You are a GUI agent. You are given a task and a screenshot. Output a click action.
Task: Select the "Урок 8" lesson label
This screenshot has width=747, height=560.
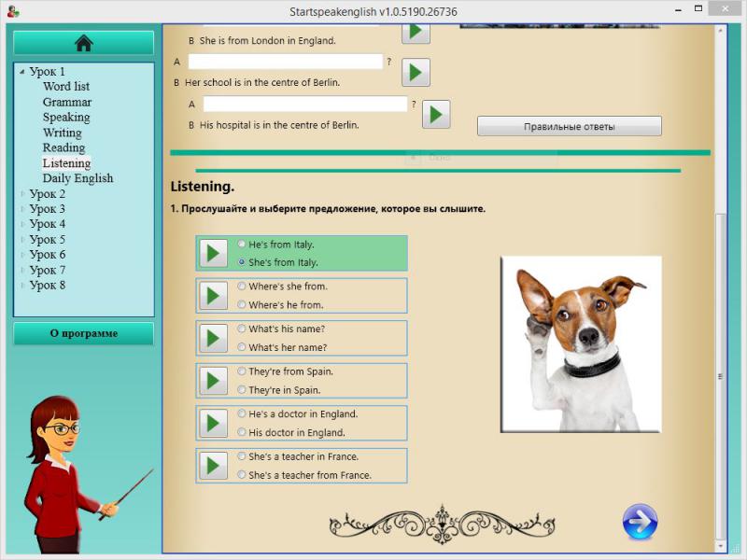[x=48, y=286]
